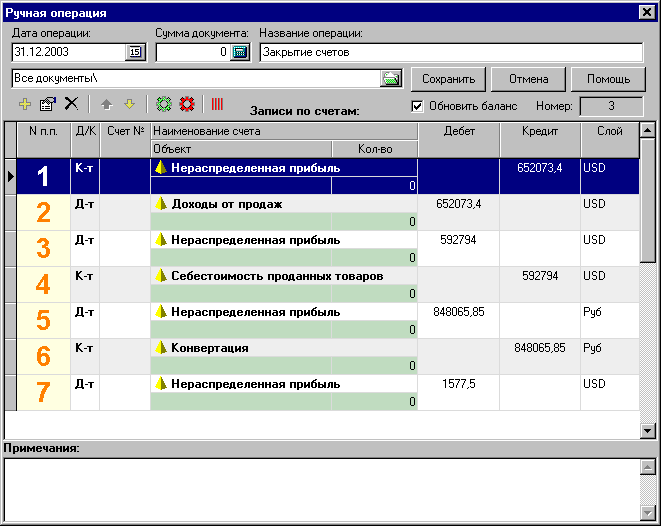This screenshot has height=526, width=661.
Task: Click the Кредит column header
Action: tap(540, 140)
